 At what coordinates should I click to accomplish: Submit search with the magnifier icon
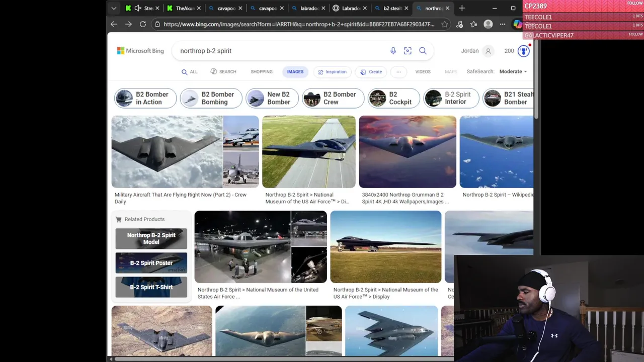[423, 51]
